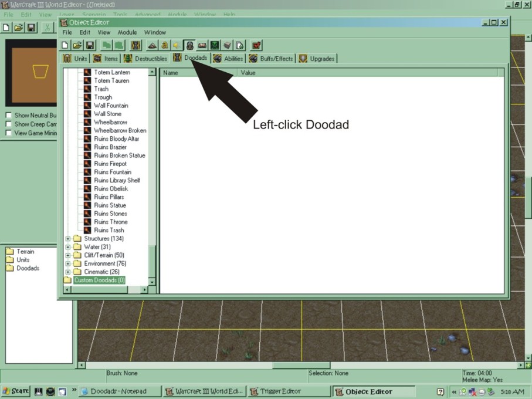The width and height of the screenshot is (532, 399).
Task: Switch to Abilities tab
Action: pos(228,58)
